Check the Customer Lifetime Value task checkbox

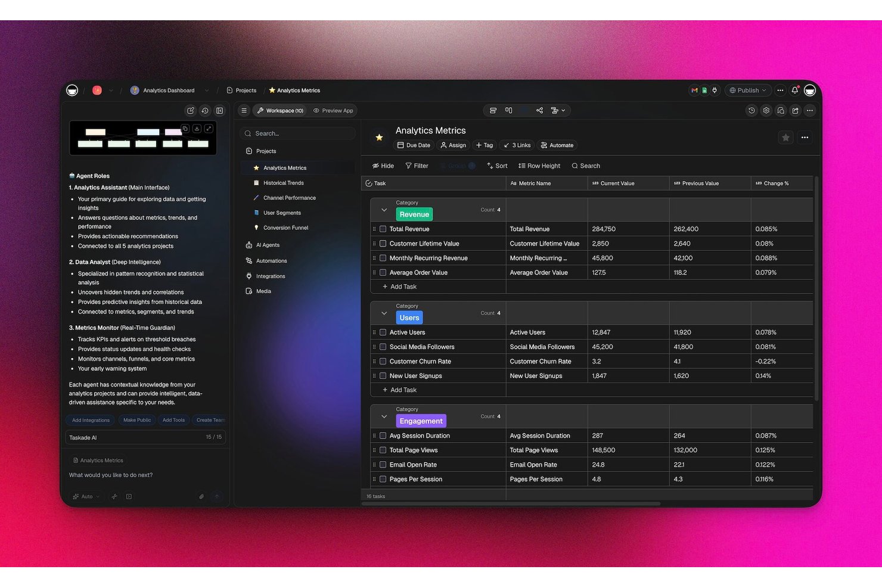[x=383, y=244]
